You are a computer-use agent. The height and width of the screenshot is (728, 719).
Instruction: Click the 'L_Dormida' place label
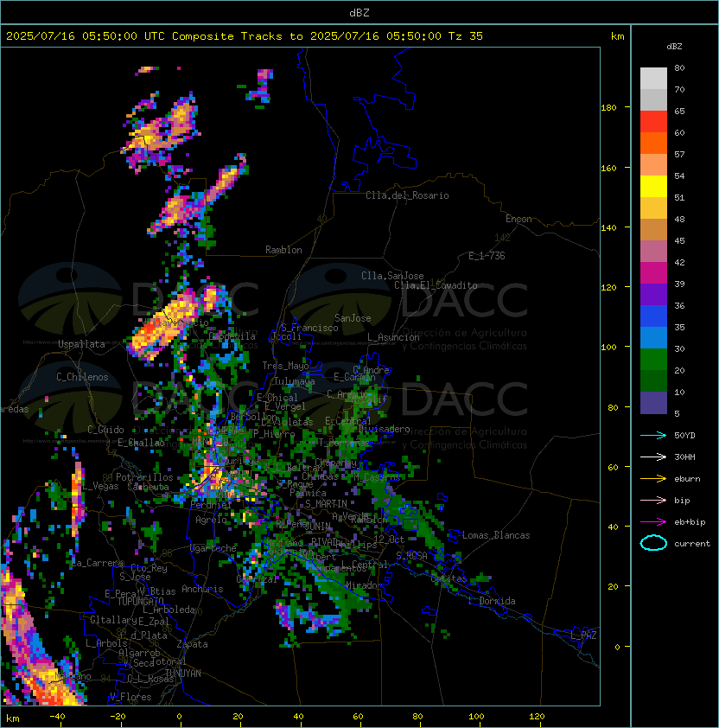pyautogui.click(x=492, y=601)
